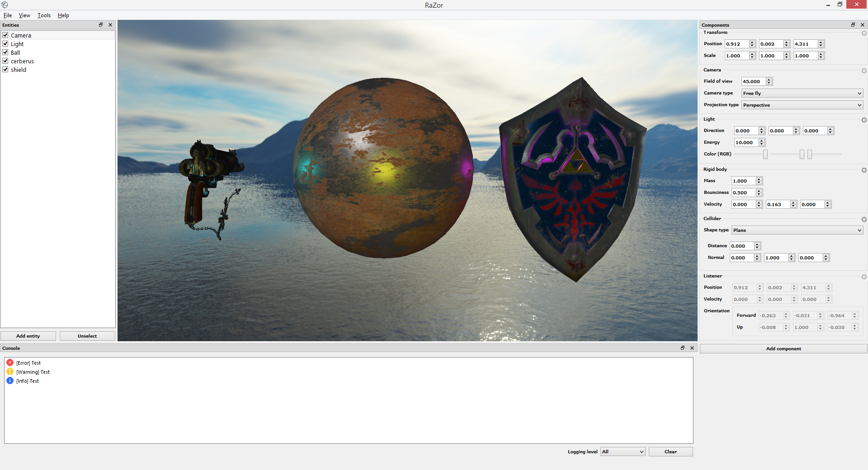Select the shield entity in the list
The height and width of the screenshot is (470, 868).
(58, 70)
